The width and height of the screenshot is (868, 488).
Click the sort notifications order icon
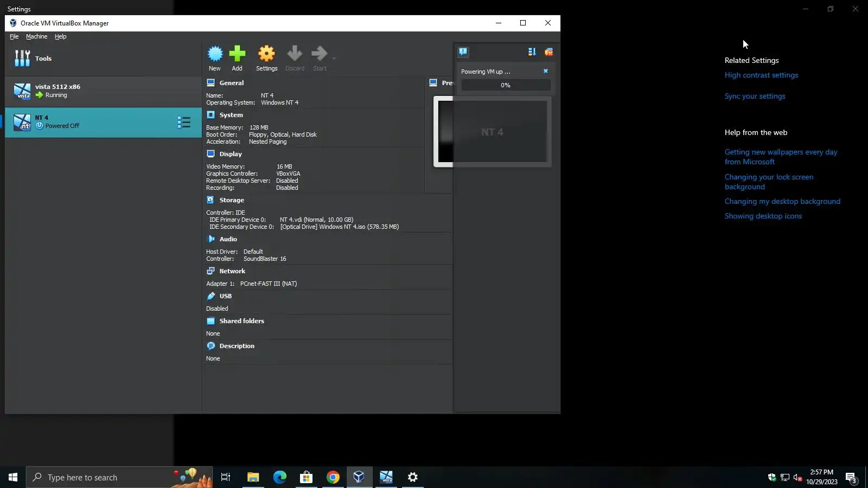(532, 52)
